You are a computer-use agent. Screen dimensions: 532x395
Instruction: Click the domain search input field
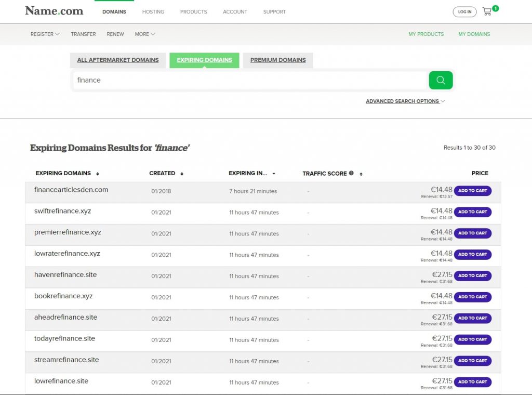249,80
